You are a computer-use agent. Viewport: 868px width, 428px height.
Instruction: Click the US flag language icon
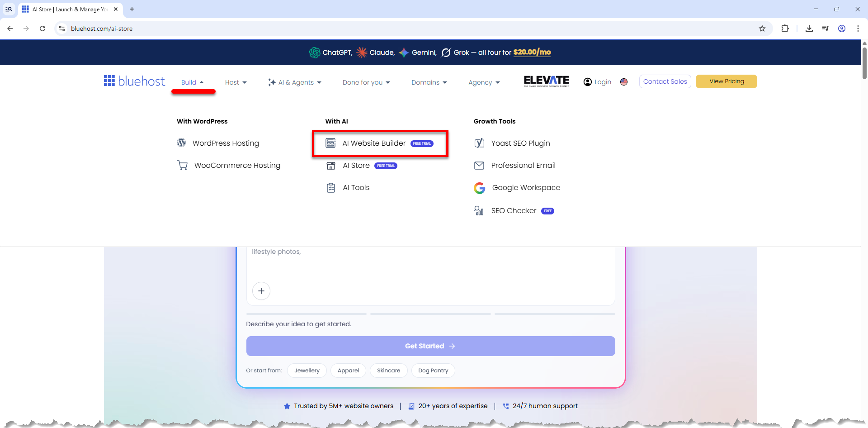(x=624, y=82)
